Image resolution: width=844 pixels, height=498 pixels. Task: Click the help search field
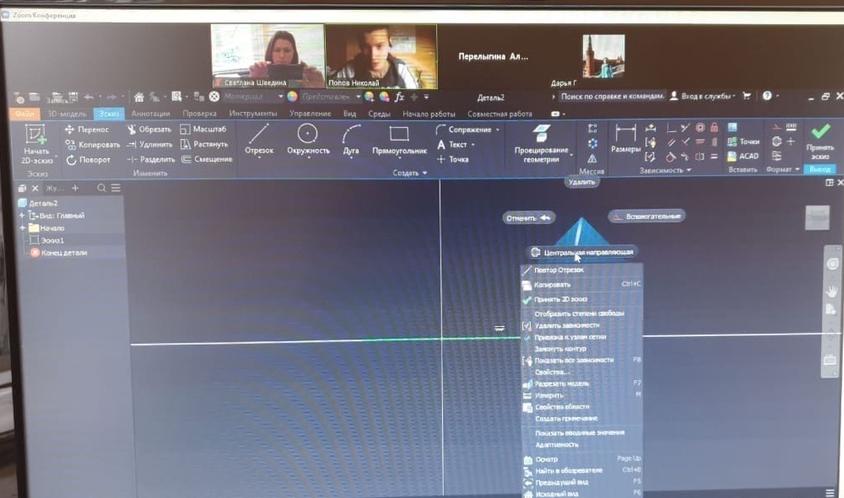(613, 96)
